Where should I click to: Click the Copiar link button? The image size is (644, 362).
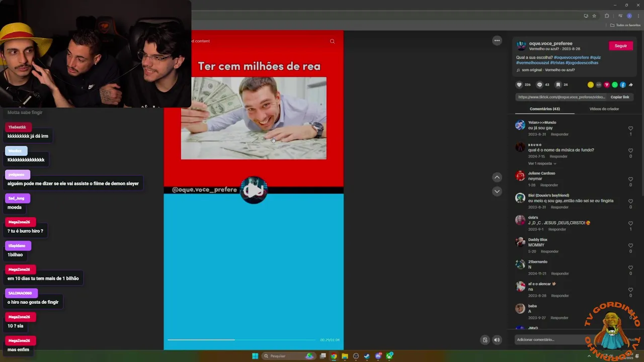[x=620, y=97]
